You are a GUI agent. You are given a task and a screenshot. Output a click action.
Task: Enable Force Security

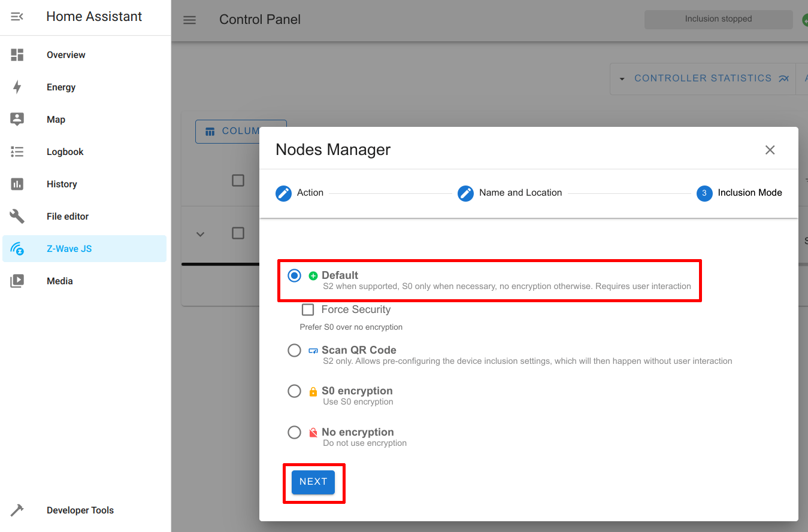[308, 309]
